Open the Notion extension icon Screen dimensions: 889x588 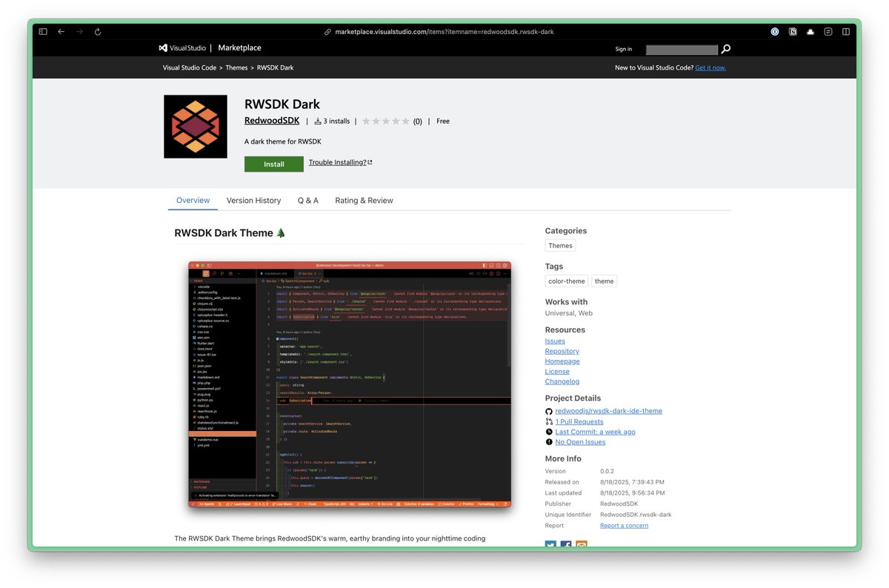[x=793, y=32]
